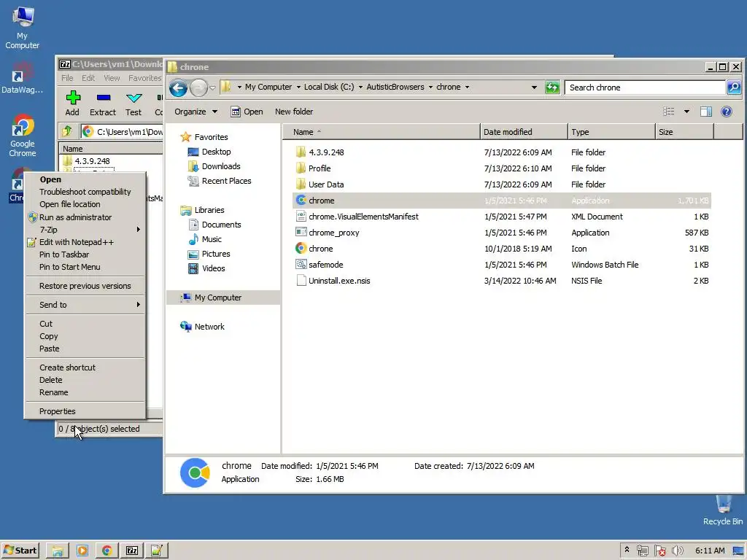Choose Properties in context menu
This screenshot has width=747, height=560.
click(x=85, y=411)
